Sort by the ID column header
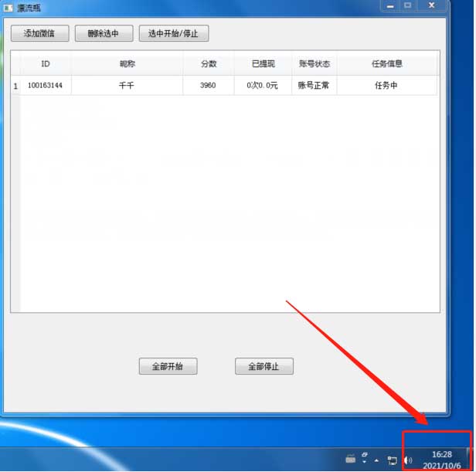The width and height of the screenshot is (476, 472). (45, 64)
